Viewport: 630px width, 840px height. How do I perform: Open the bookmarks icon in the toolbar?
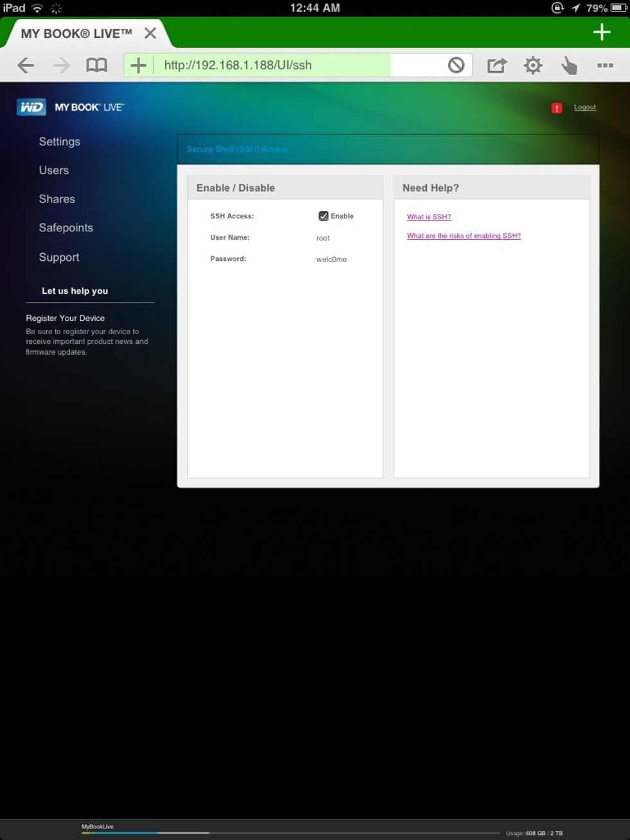(96, 65)
